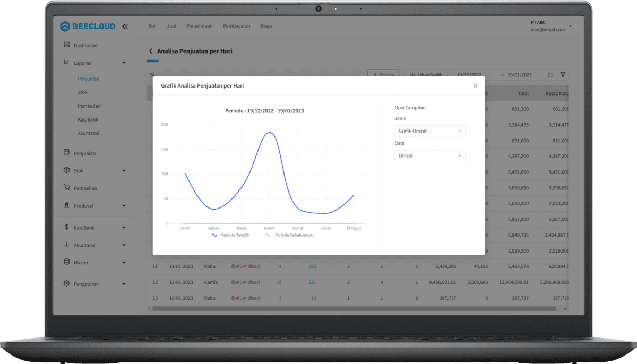Click the Ekspor button

[383, 74]
